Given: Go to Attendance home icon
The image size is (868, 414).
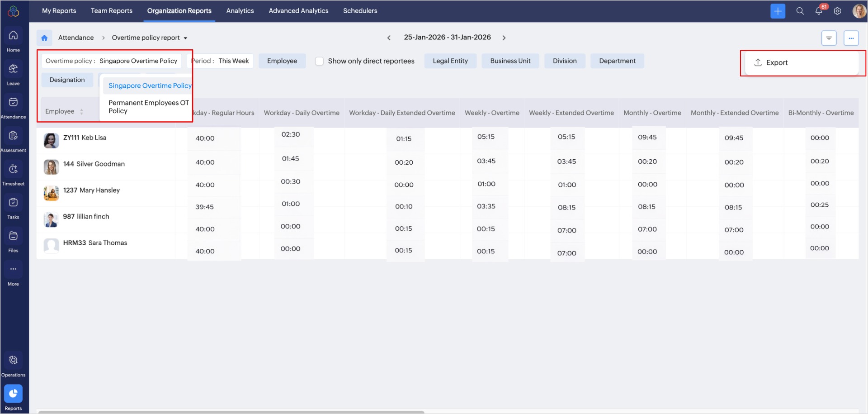Looking at the screenshot, I should (44, 38).
